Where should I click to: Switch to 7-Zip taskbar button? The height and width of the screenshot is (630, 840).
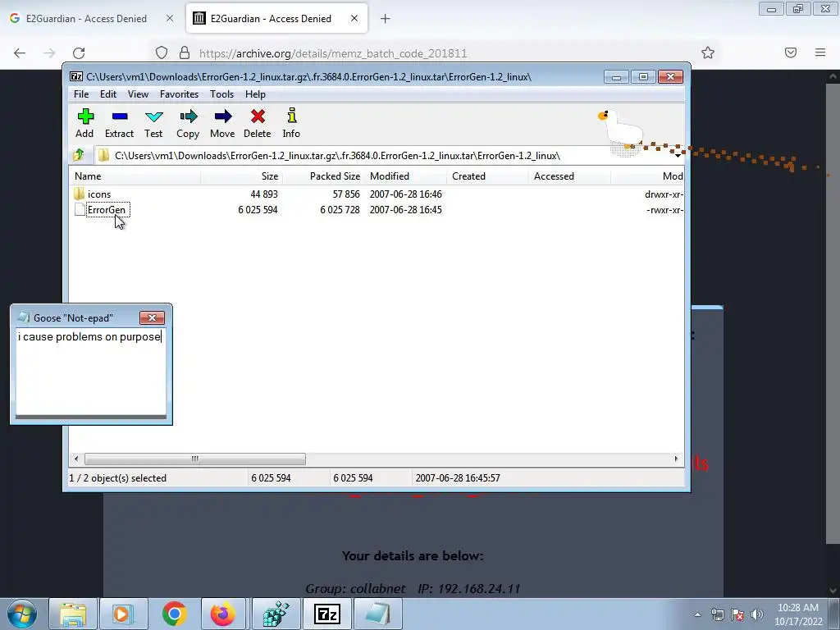point(326,614)
